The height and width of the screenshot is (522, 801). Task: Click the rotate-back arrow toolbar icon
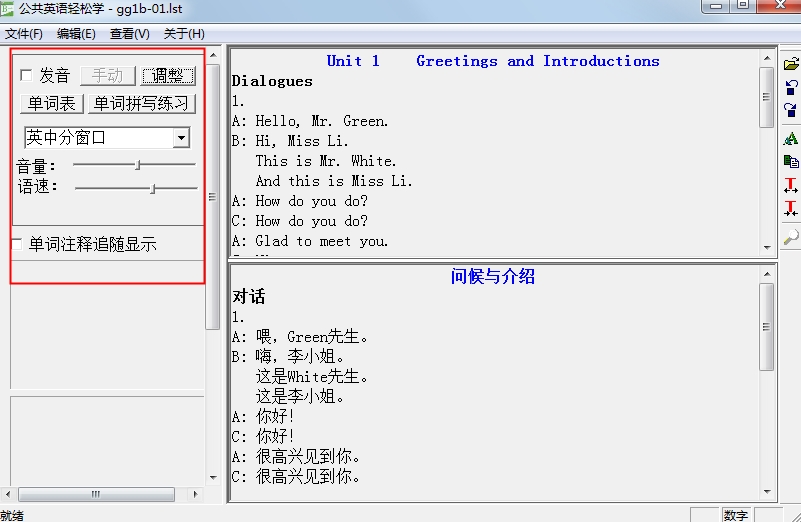pyautogui.click(x=791, y=87)
